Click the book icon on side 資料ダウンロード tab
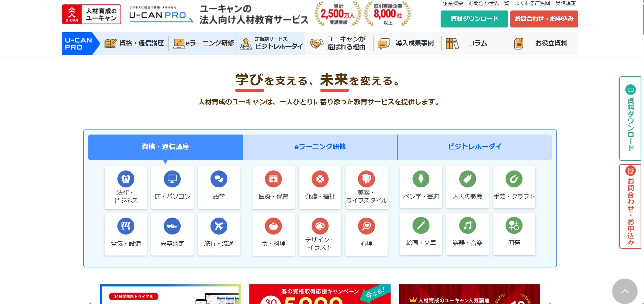Screen dimensions: 644x304 [630, 89]
